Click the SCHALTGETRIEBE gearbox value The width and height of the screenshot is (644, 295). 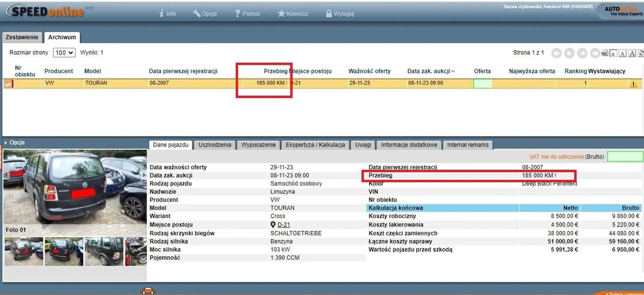click(296, 233)
